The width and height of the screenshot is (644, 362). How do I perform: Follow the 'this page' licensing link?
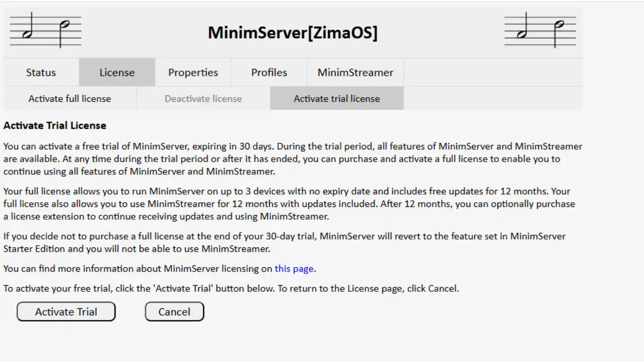(x=294, y=269)
